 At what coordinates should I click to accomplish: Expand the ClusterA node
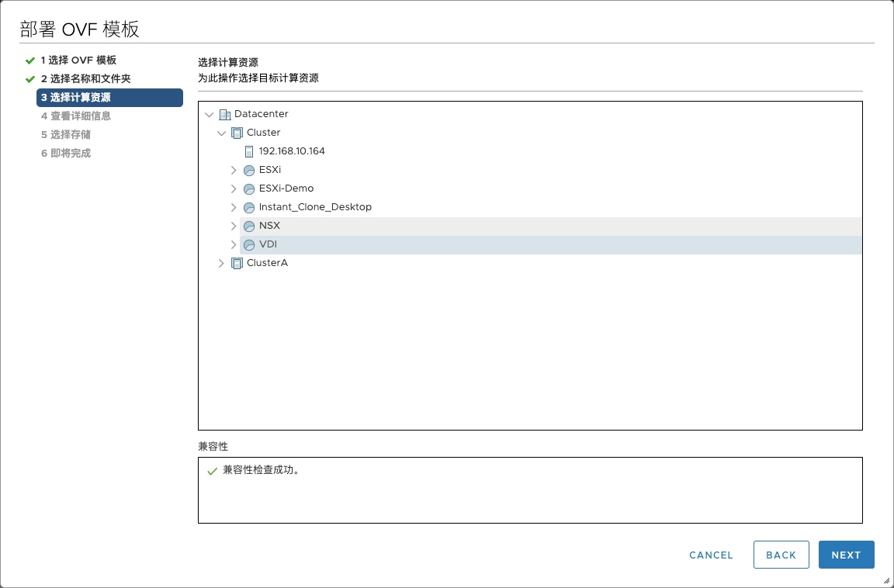click(x=221, y=263)
